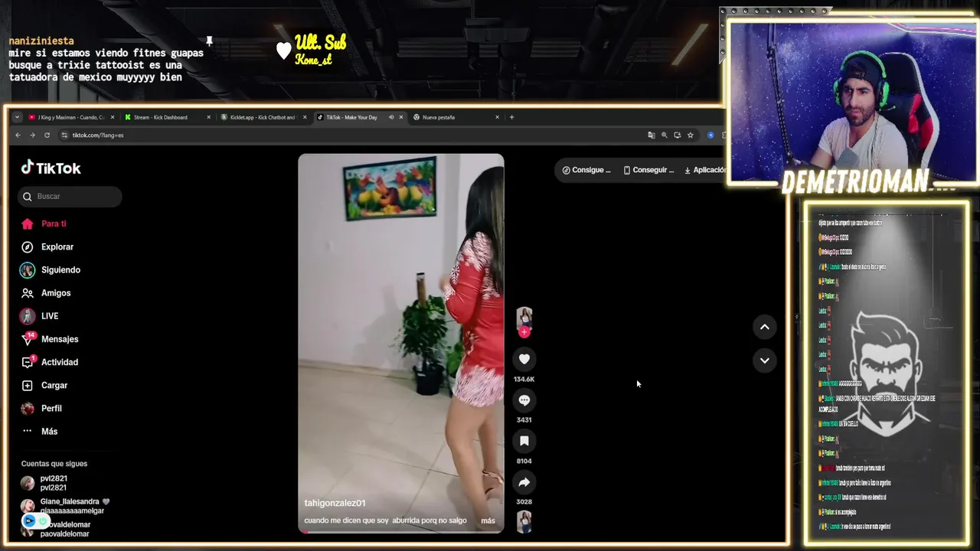Go to Siguiendo in the sidebar
Image resolution: width=980 pixels, height=551 pixels.
60,269
